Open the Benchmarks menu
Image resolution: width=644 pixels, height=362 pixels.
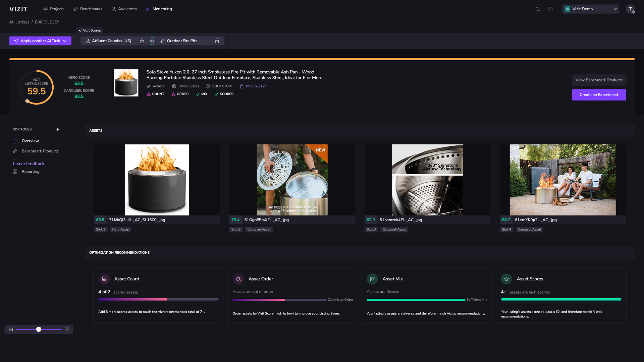coord(88,9)
